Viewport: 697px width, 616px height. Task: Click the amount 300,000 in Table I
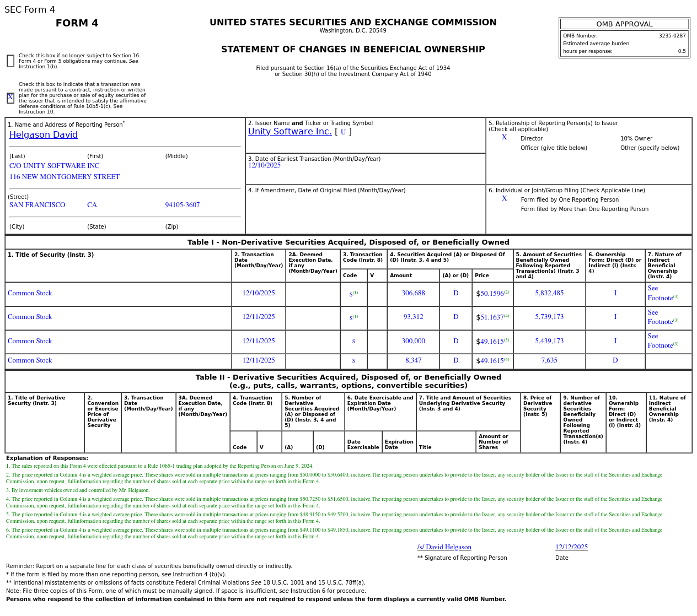pyautogui.click(x=413, y=341)
